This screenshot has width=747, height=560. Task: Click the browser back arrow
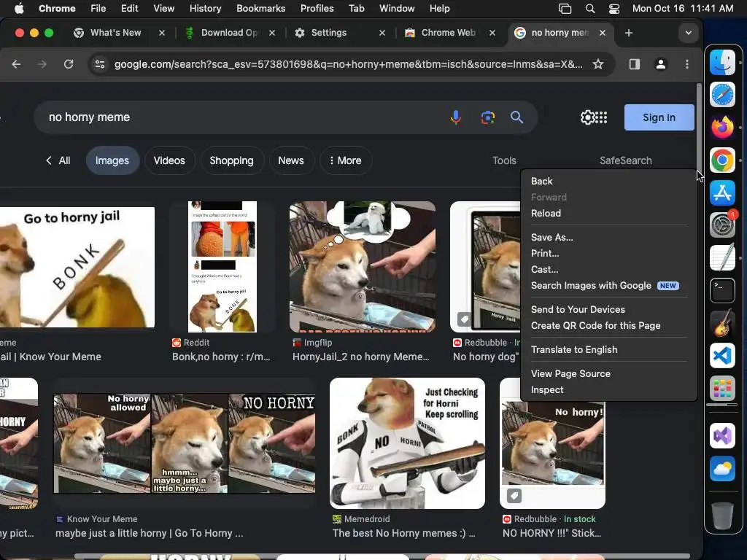16,64
